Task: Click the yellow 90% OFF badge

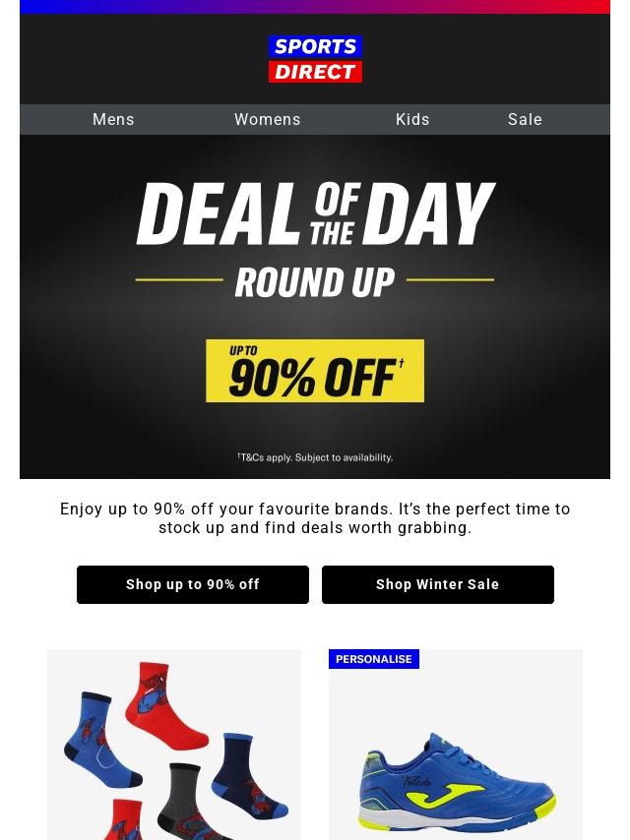Action: 315,371
